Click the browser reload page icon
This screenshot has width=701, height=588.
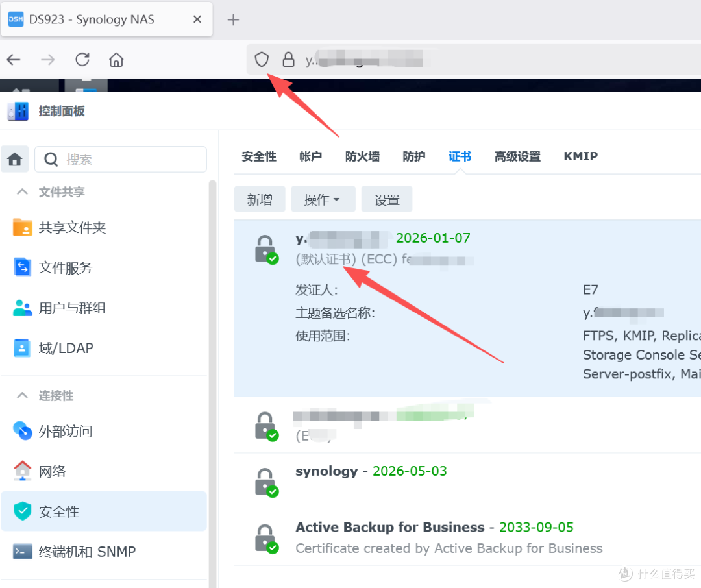point(82,59)
